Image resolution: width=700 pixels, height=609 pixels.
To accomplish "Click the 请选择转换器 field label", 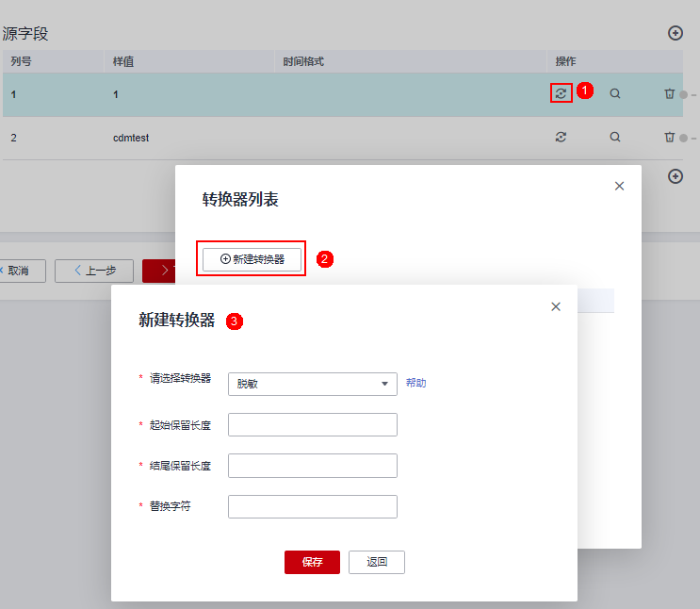I will coord(180,378).
